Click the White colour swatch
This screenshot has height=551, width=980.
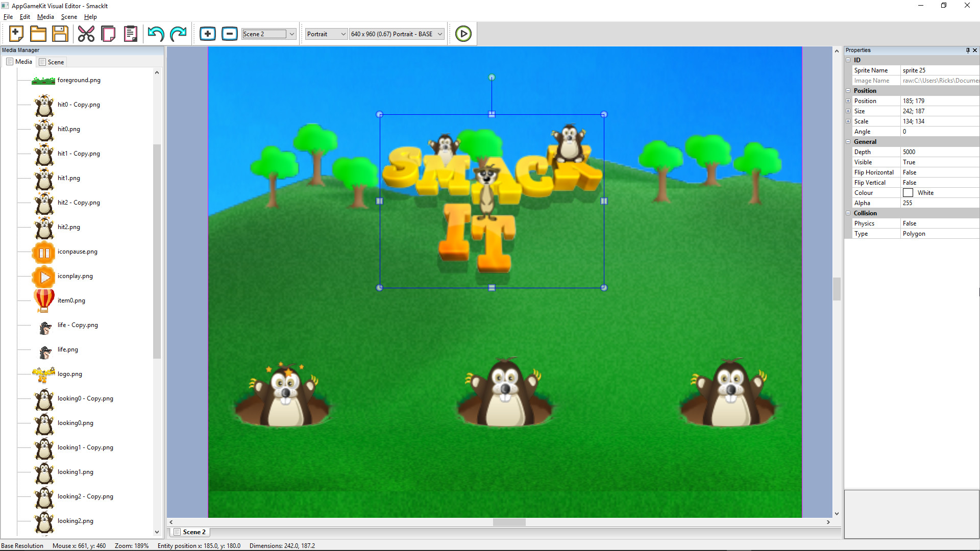[x=908, y=192]
